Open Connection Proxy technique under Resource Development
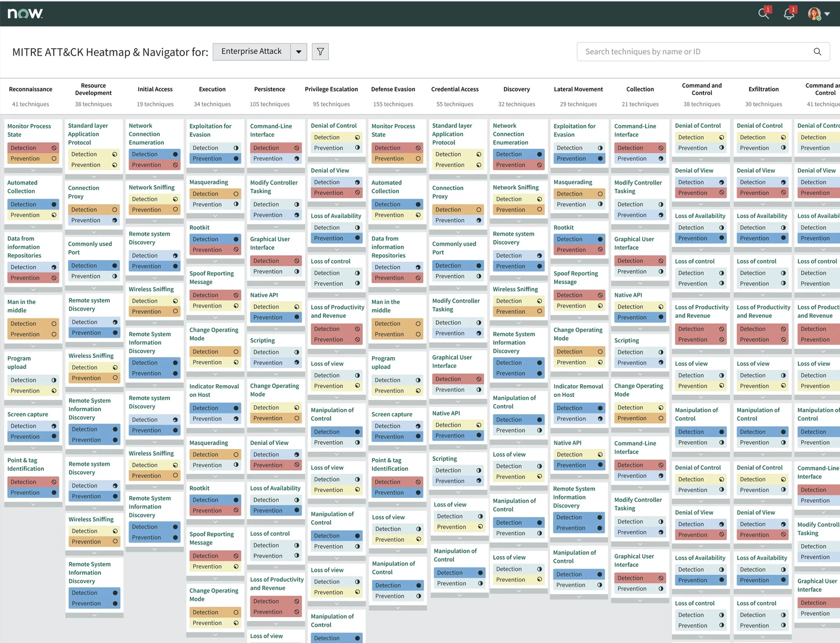Screen dimensions: 840x643 [83, 192]
